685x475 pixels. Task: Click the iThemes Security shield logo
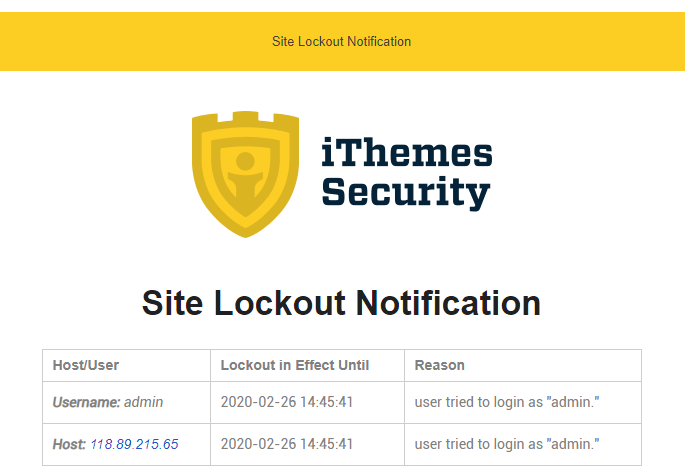245,172
